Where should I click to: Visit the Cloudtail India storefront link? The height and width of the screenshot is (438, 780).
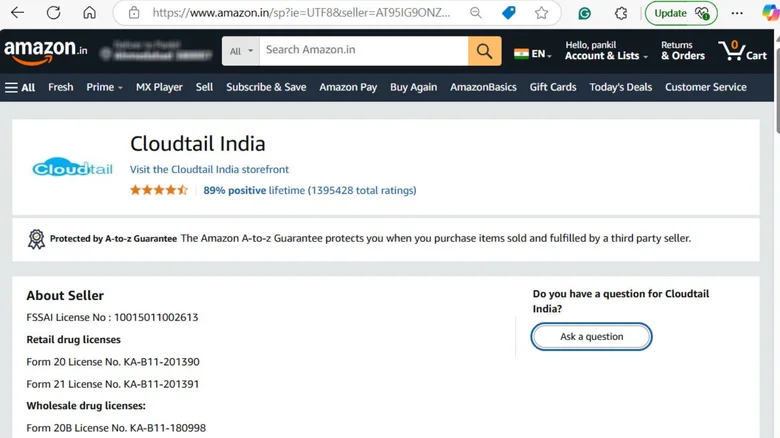point(209,169)
